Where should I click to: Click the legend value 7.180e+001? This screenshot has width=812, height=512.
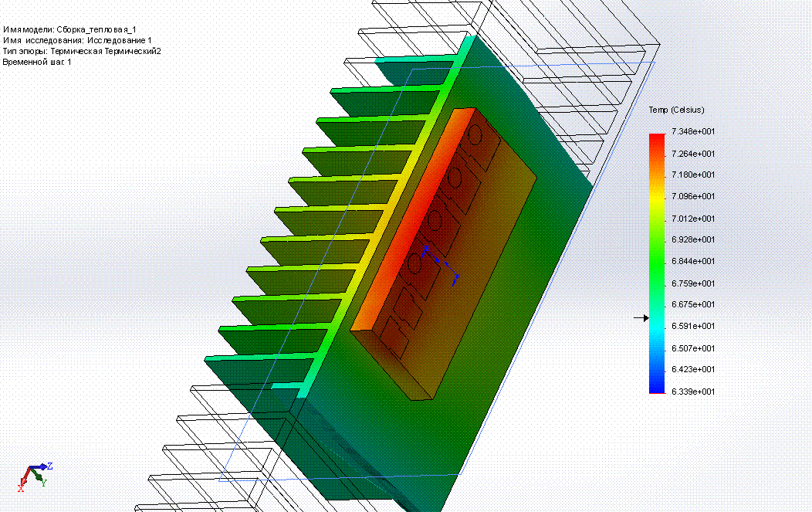tap(693, 175)
